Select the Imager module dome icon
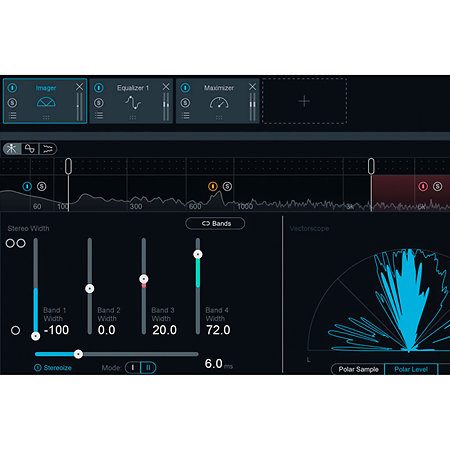This screenshot has width=450, height=450. [x=46, y=102]
